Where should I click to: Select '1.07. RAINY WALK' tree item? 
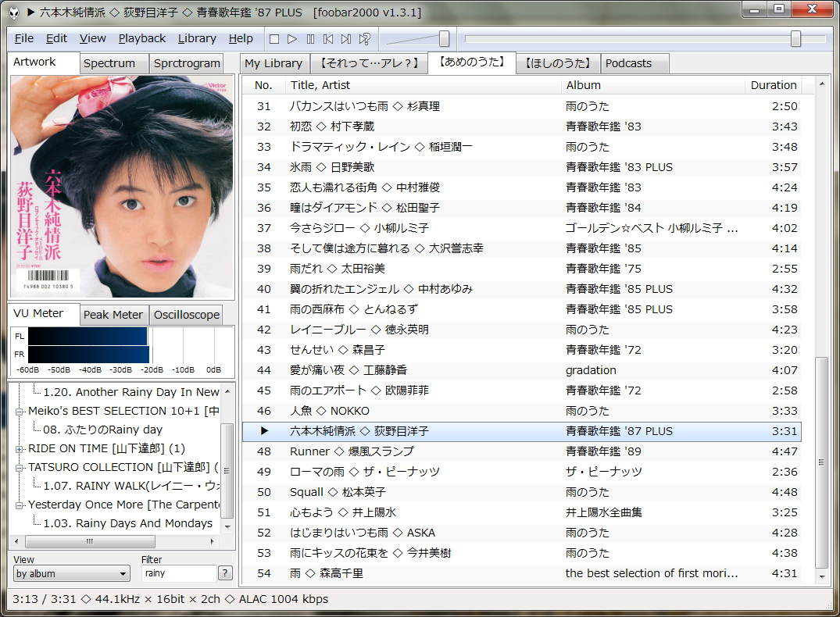click(x=131, y=486)
